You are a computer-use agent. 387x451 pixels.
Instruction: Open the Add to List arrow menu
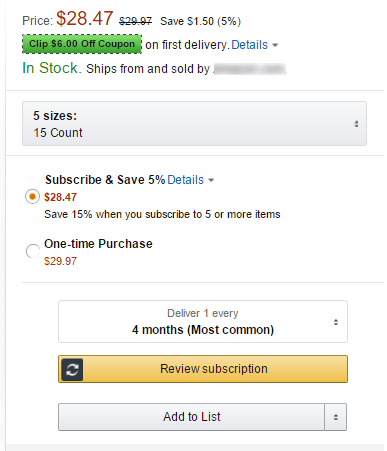click(336, 417)
